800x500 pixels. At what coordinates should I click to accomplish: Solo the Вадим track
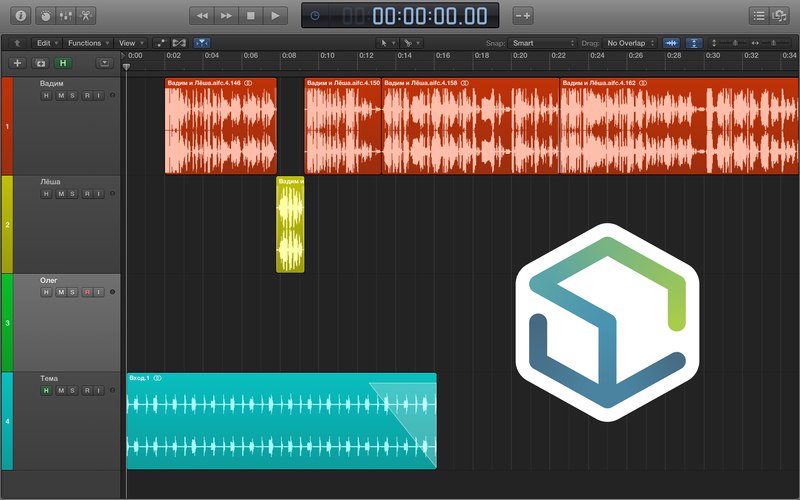point(72,95)
